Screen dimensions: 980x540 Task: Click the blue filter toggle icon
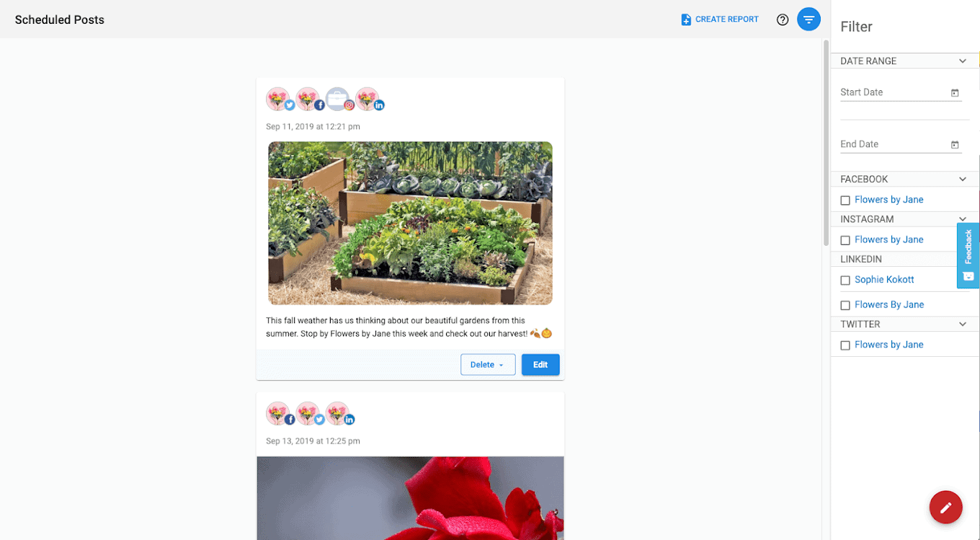coord(808,19)
